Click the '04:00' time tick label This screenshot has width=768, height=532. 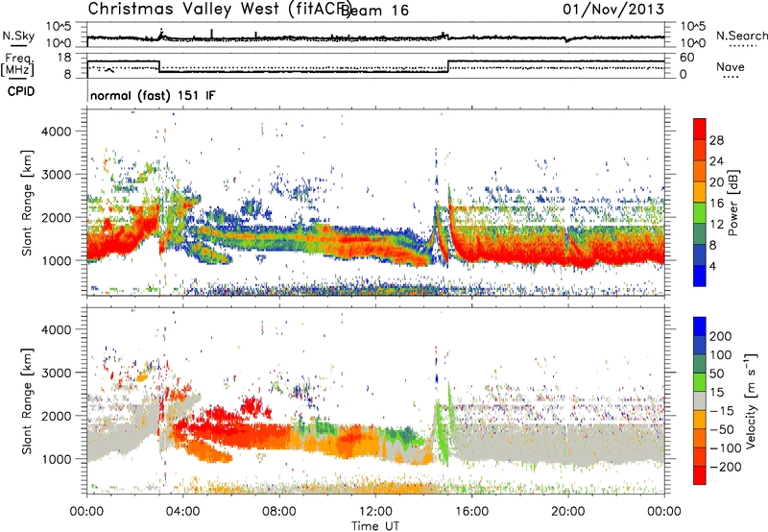point(182,512)
